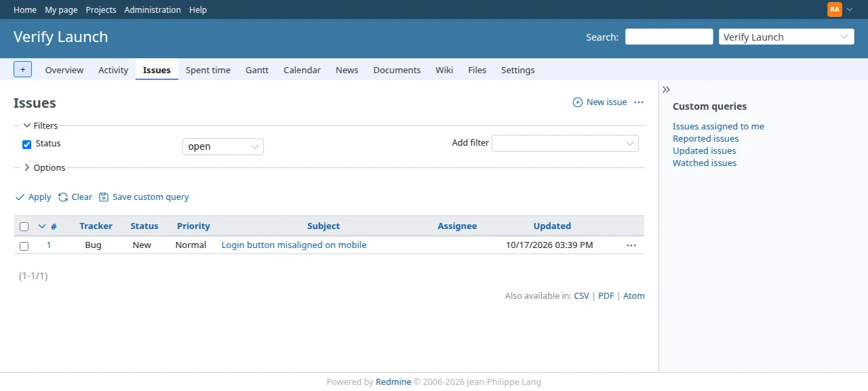Click the Redmine link in footer
Screen dimensions: 868x391
(393, 382)
